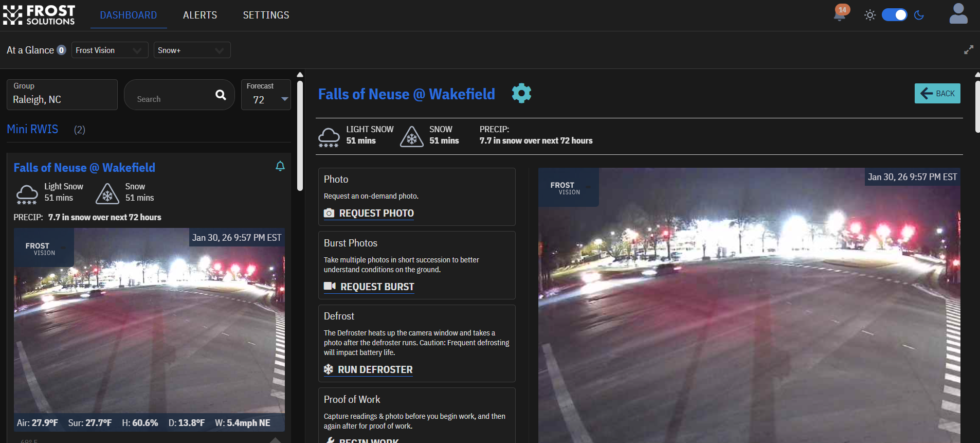This screenshot has width=980, height=443.
Task: Click the station search input field
Action: click(172, 99)
